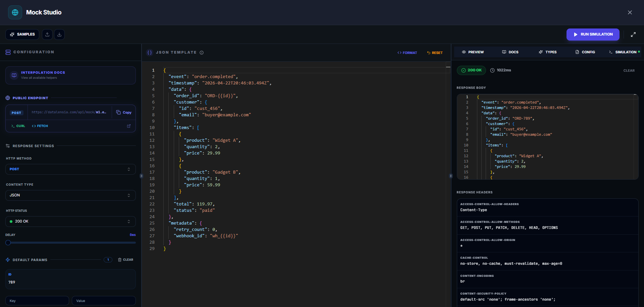Click the Content-Type header value
The height and width of the screenshot is (307, 644).
coord(474,210)
